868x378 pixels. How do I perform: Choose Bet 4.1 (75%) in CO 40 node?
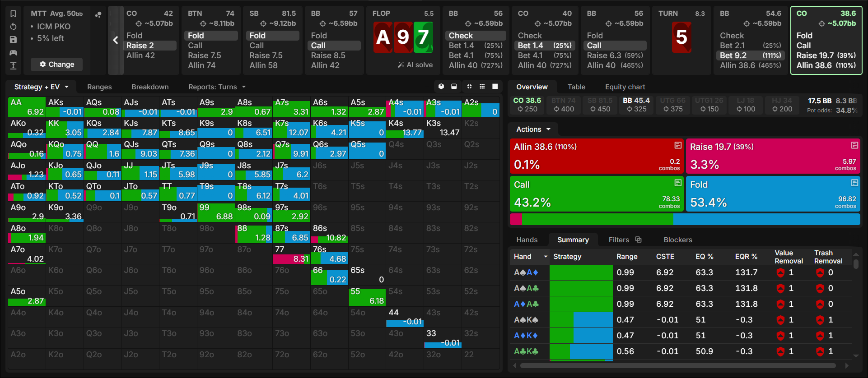click(x=545, y=55)
